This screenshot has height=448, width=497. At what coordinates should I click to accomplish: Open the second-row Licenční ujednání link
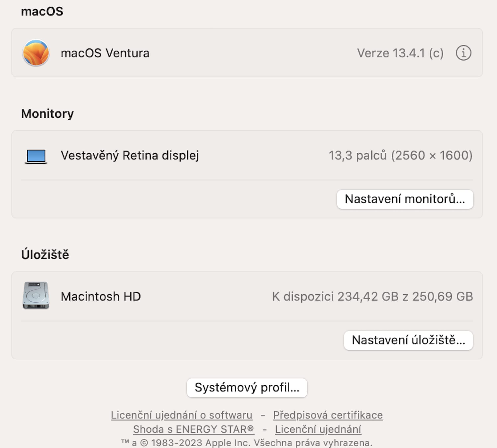click(318, 429)
